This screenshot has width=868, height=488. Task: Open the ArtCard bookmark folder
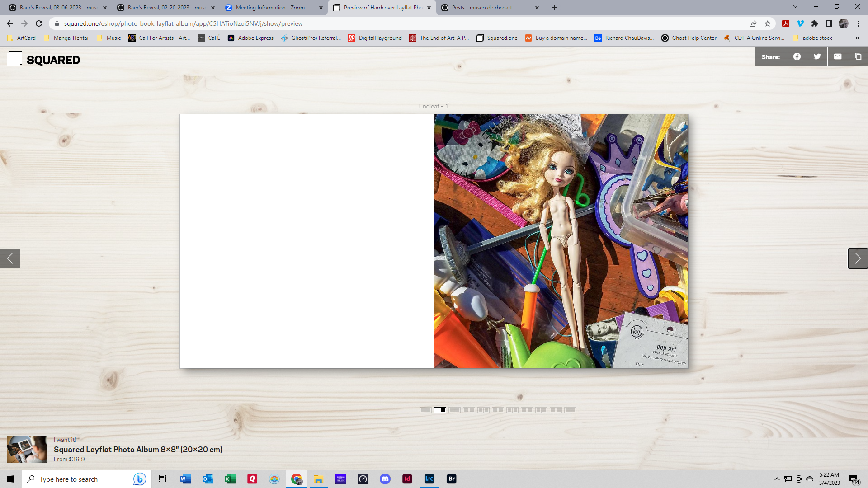pos(21,38)
